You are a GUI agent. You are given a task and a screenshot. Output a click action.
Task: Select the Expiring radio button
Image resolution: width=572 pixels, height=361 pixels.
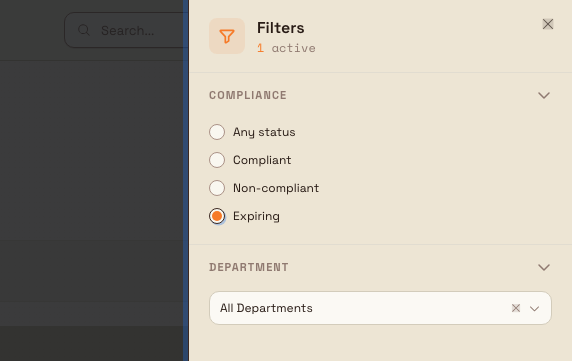tap(217, 216)
